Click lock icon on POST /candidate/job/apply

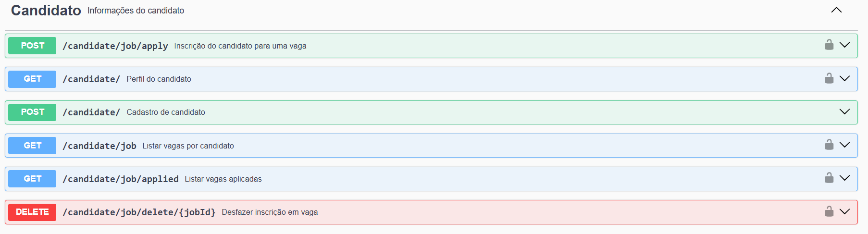(829, 45)
